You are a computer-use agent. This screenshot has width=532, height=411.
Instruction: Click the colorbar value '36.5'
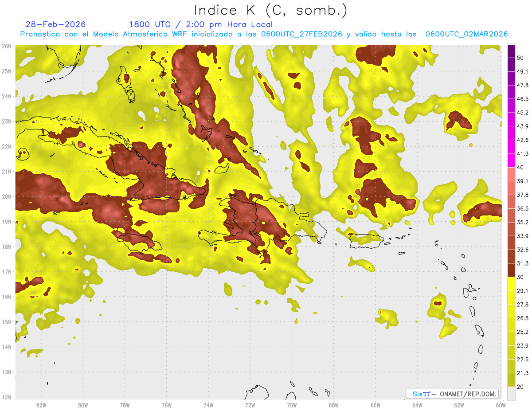(523, 209)
